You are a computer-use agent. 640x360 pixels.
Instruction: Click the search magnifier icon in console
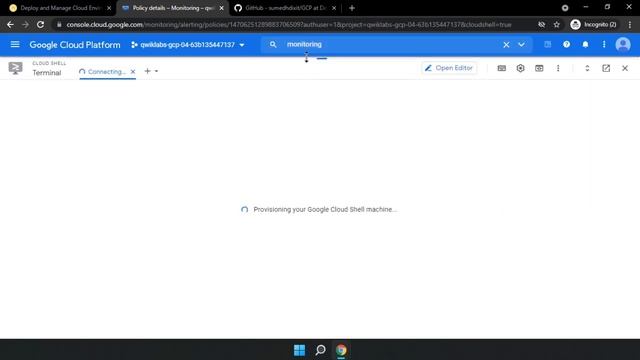273,44
